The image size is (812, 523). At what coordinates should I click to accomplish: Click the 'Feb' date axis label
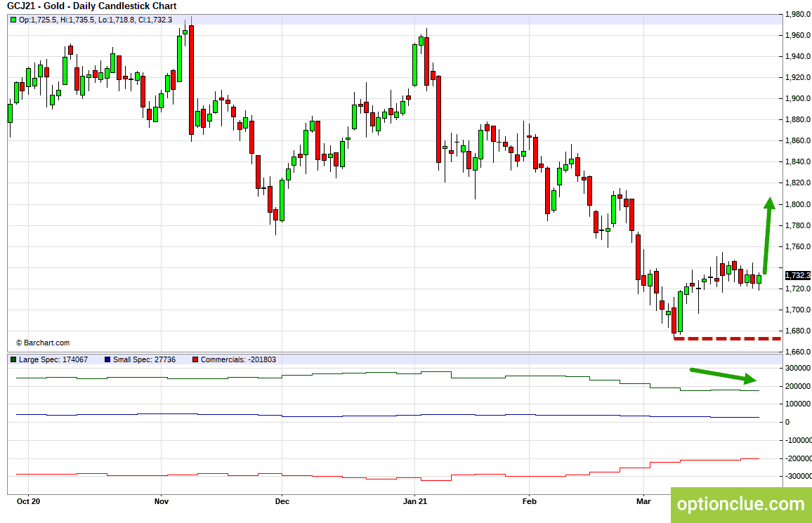coord(529,501)
